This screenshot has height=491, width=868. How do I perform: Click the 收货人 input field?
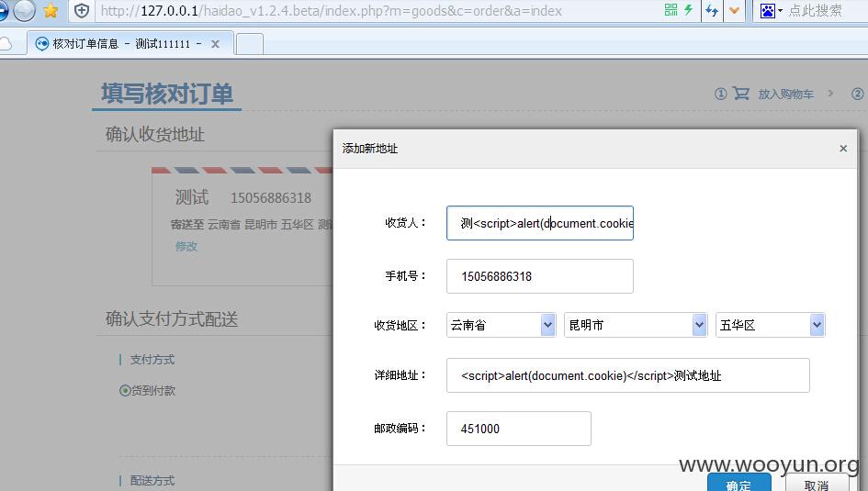pos(540,223)
